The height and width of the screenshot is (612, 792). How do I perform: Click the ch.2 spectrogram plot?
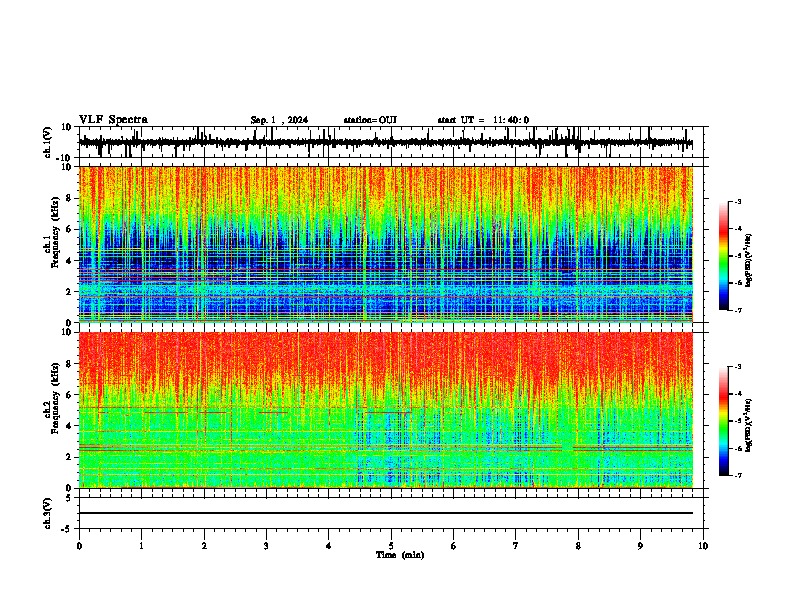(x=386, y=410)
